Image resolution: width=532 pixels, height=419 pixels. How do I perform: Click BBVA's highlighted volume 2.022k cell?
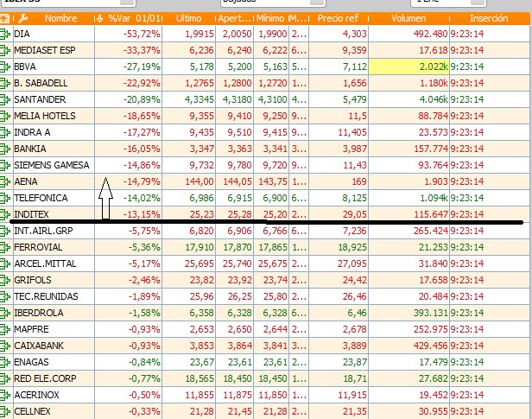[408, 67]
